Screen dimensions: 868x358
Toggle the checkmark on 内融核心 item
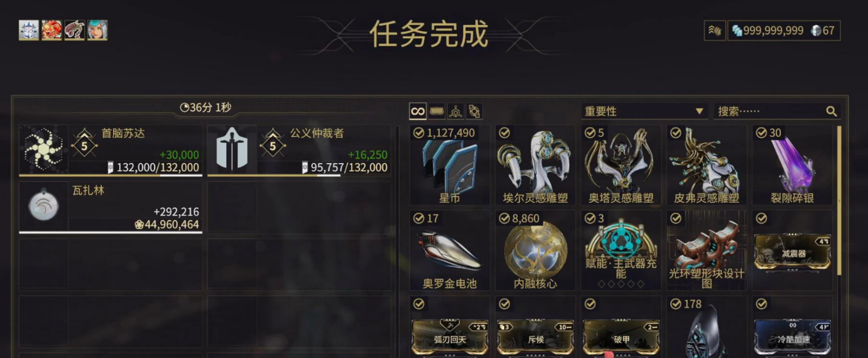pyautogui.click(x=505, y=218)
